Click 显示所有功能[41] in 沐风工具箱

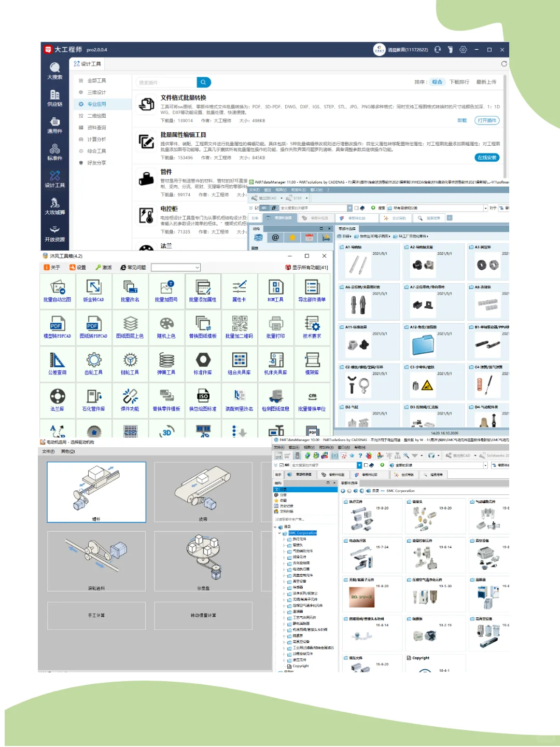pos(306,268)
